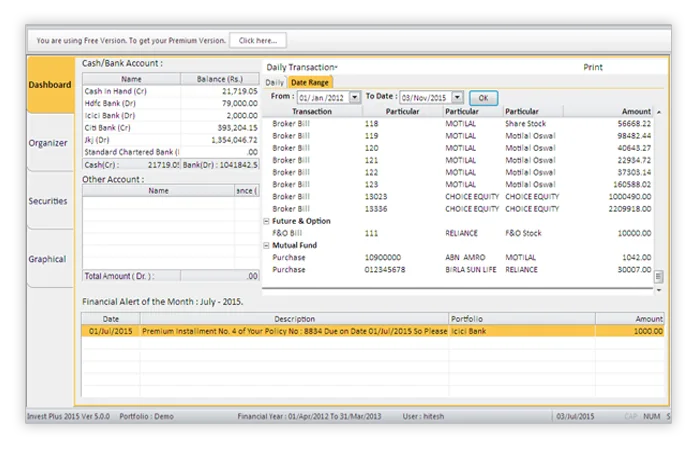Click the Other Account Name column header
The width and height of the screenshot is (687, 453).
tap(158, 191)
